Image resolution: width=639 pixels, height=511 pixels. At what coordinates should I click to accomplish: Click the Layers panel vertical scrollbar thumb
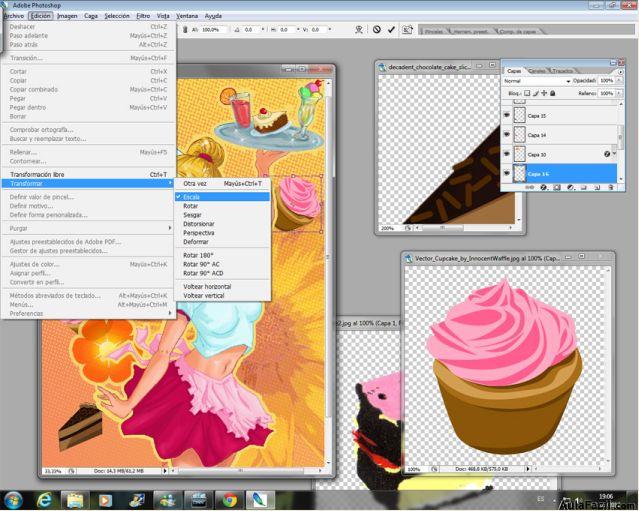click(620, 137)
